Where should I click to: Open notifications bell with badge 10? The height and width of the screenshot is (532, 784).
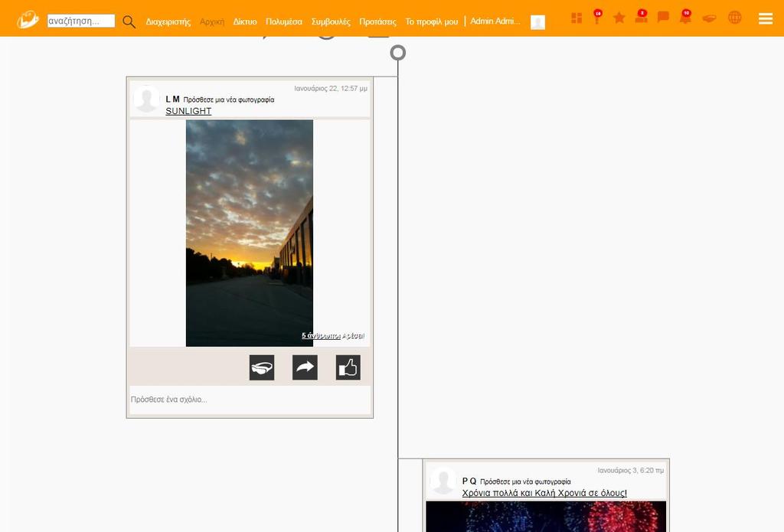(685, 18)
